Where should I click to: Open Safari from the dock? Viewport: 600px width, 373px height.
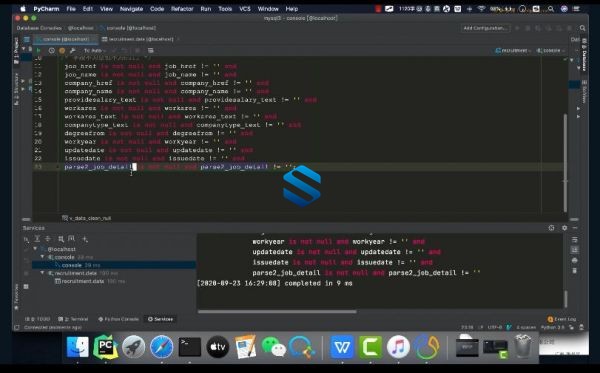point(161,347)
